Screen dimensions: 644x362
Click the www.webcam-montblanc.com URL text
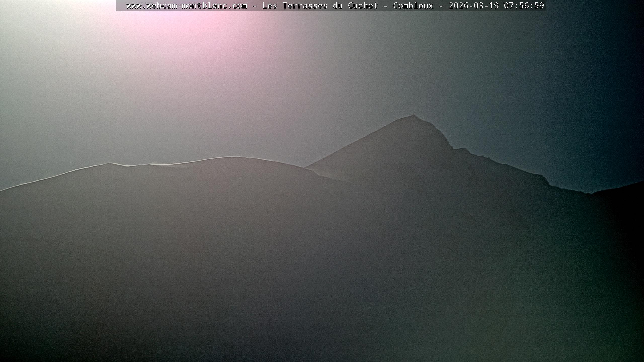[187, 6]
